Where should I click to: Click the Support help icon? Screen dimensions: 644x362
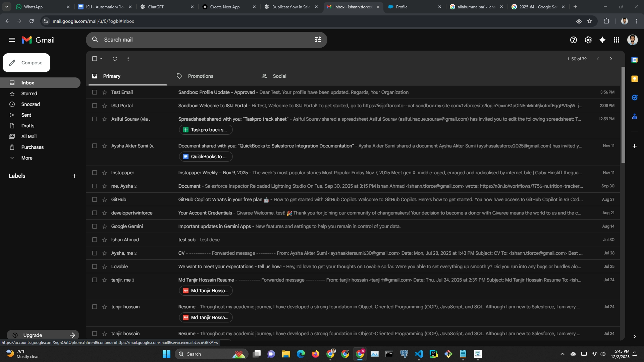574,40
